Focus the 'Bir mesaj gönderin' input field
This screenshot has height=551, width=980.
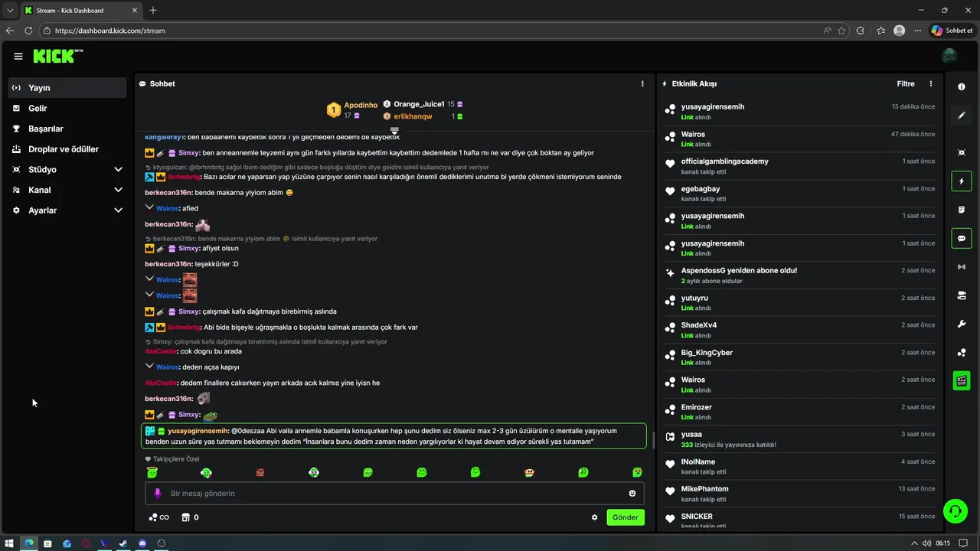tap(394, 494)
